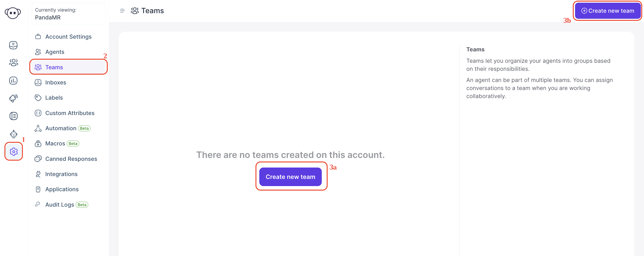Click the Reports/Analytics icon

tap(13, 81)
